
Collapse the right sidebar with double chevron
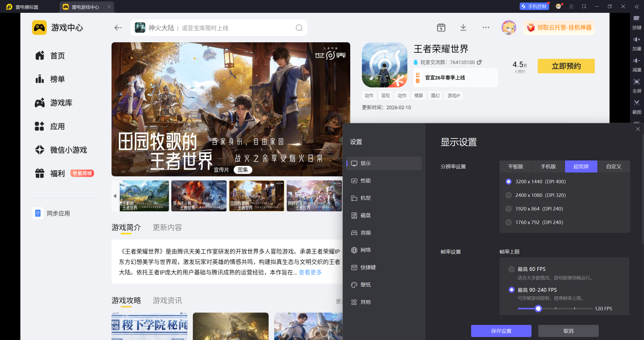[x=636, y=7]
